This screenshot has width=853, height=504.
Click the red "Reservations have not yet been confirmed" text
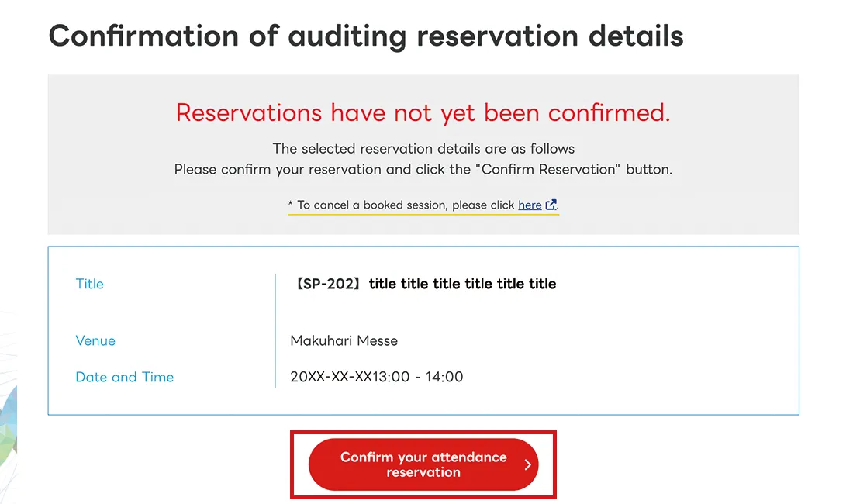click(423, 112)
